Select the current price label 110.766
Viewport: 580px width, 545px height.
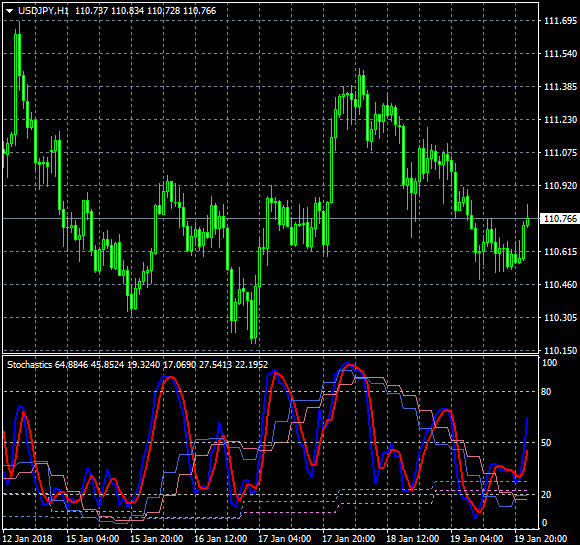560,219
